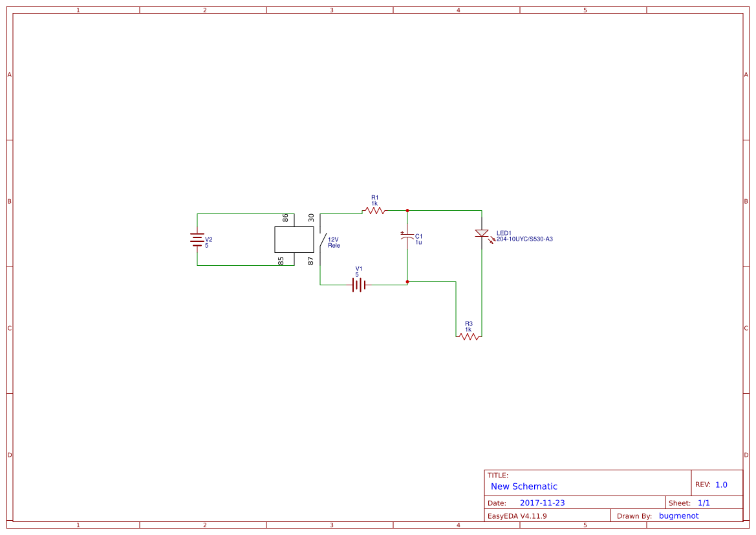Image resolution: width=756 pixels, height=535 pixels.
Task: Select the V1 battery symbol
Action: (x=358, y=285)
